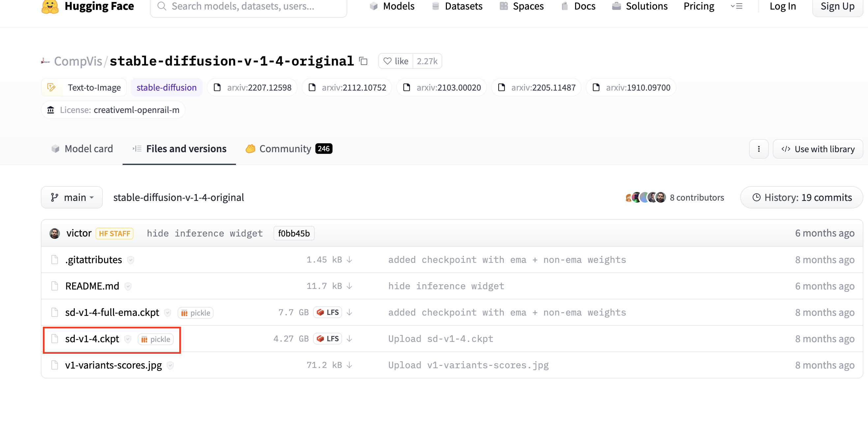This screenshot has height=444, width=868.
Task: Open the 'Upload v1-variants-scores.jpg' commit message
Action: [468, 365]
